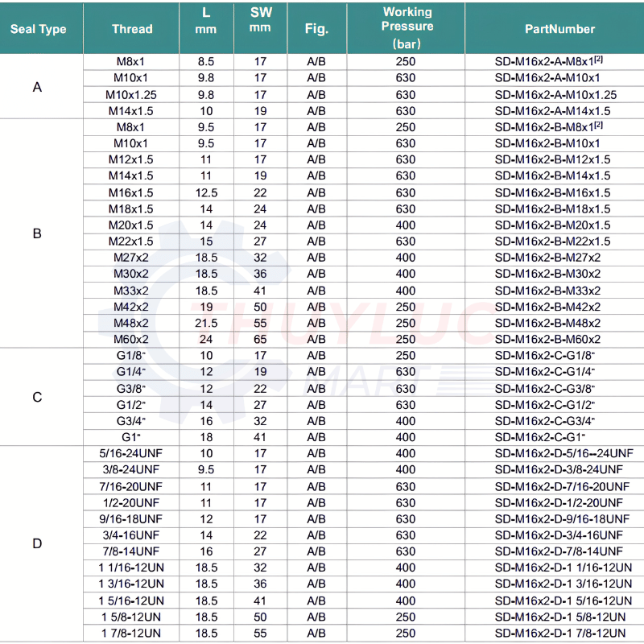Select part number SD-M16x2-D-1 7/8-12UN
The width and height of the screenshot is (644, 644).
(560, 633)
